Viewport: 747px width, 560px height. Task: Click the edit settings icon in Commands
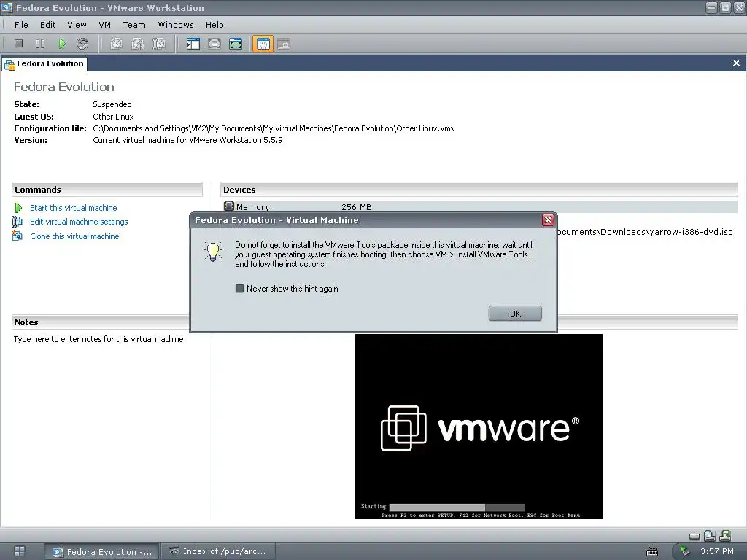pos(18,222)
